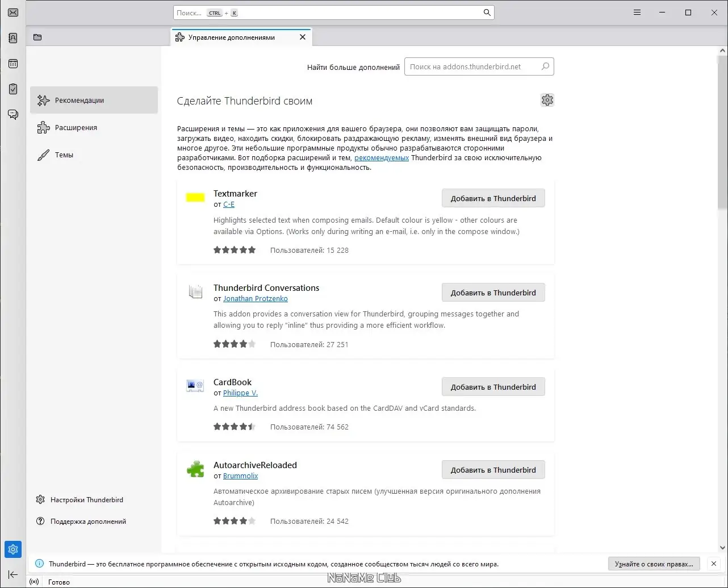Open the Address Book space
This screenshot has height=588, width=728.
tap(13, 38)
